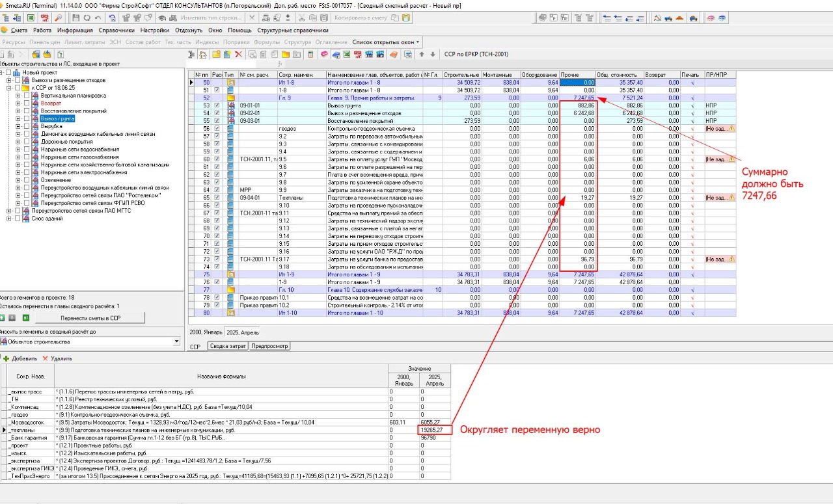833x504 pixels.
Task: Open the Смета menu
Action: 19,30
